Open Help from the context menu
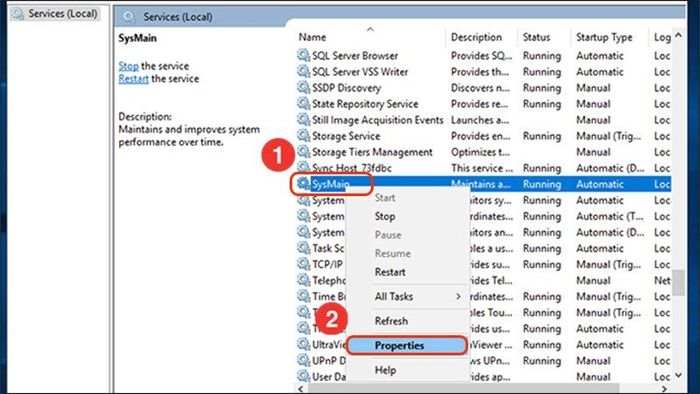Viewport: 700px width, 394px height. (385, 370)
